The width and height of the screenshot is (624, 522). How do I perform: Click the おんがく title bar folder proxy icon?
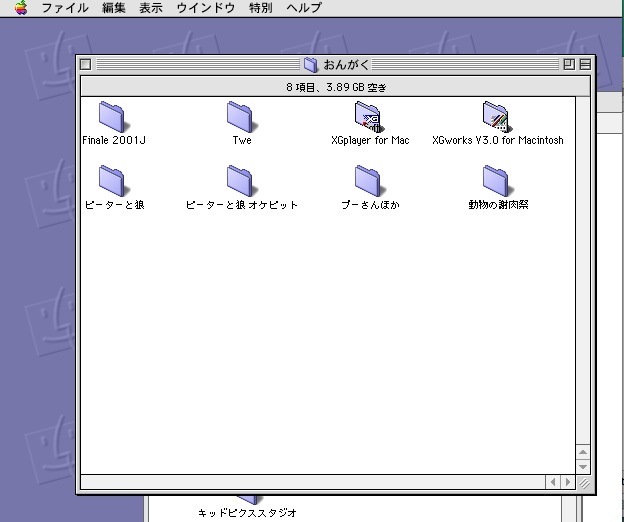[311, 64]
